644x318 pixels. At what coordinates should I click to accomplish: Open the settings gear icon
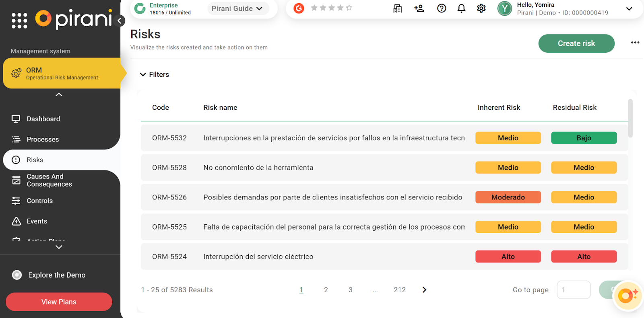(x=481, y=8)
